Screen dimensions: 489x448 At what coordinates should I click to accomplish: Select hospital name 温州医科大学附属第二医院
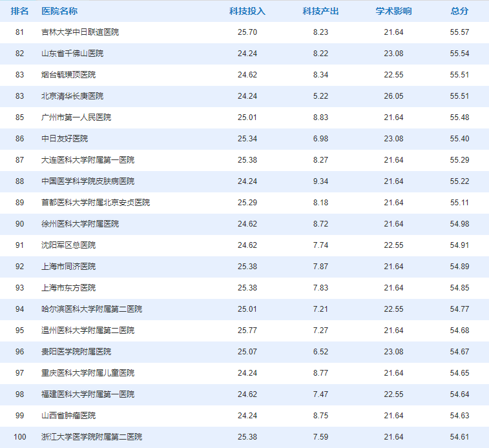tap(88, 331)
